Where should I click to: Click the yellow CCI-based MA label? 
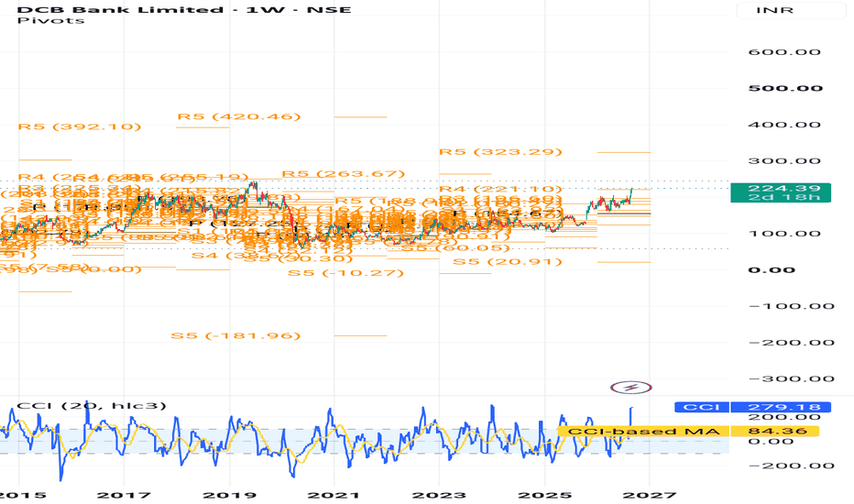pyautogui.click(x=644, y=432)
